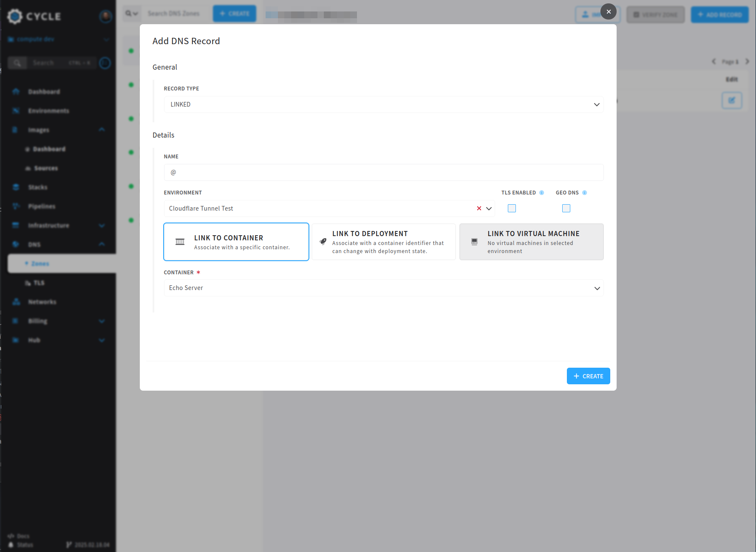Click the Cycle logo in the sidebar
This screenshot has height=552, width=756.
pos(35,16)
